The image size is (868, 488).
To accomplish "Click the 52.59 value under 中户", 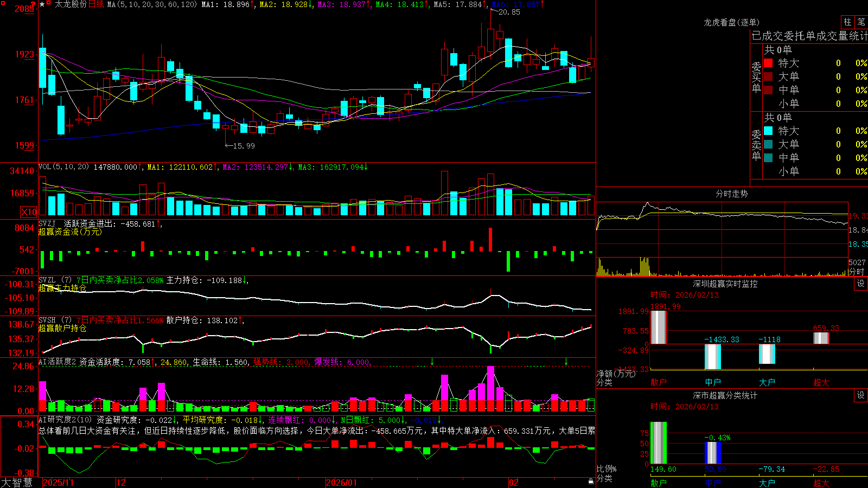I will coord(716,469).
